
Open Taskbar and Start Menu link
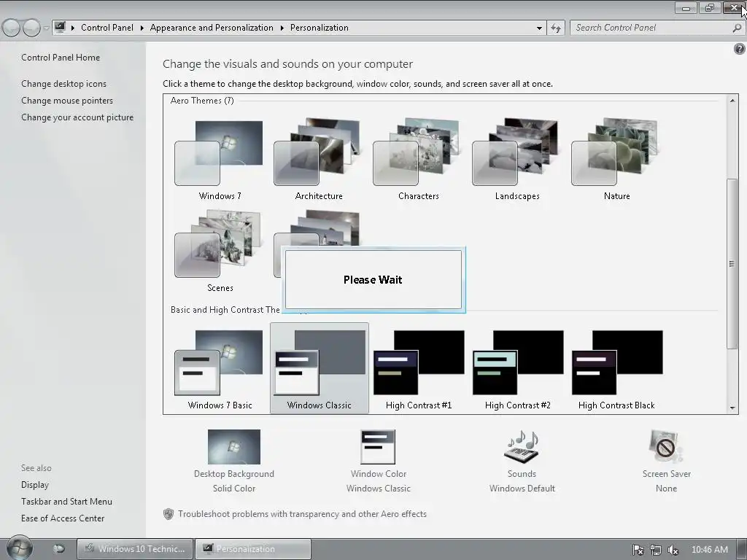[x=66, y=502]
